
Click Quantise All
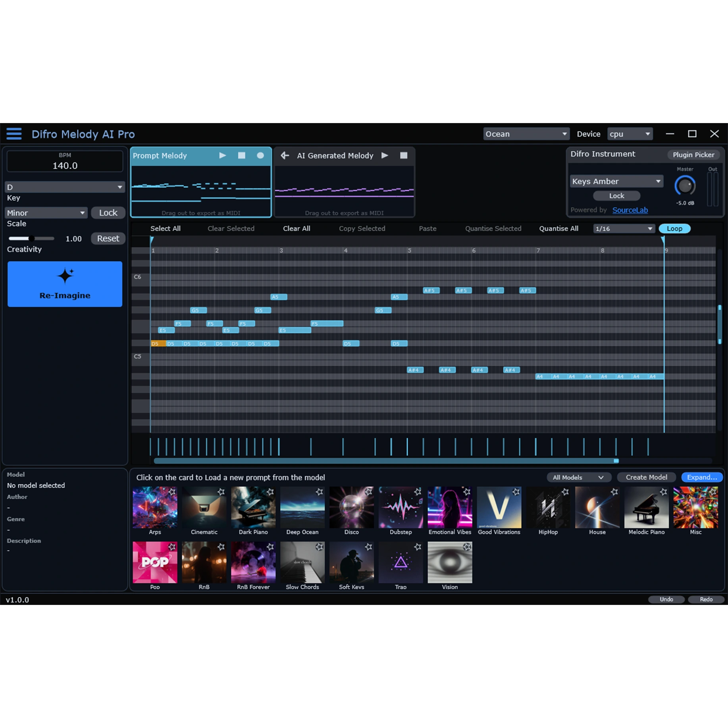pos(559,229)
